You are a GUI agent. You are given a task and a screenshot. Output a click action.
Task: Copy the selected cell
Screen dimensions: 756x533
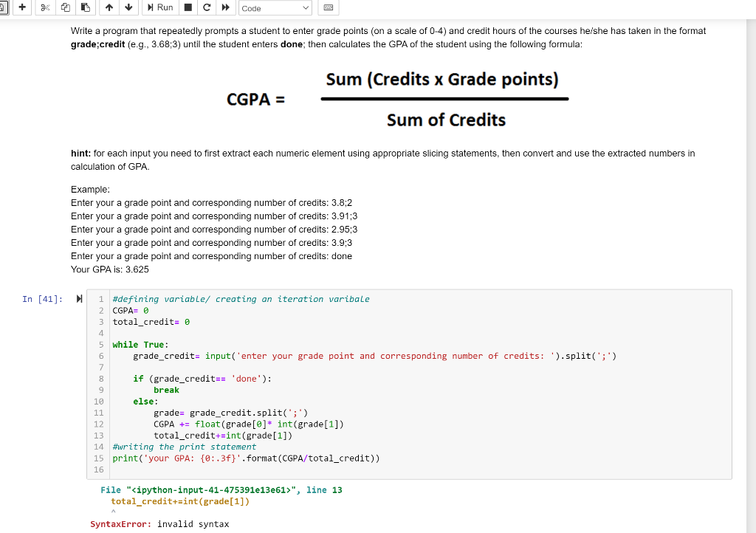click(65, 7)
